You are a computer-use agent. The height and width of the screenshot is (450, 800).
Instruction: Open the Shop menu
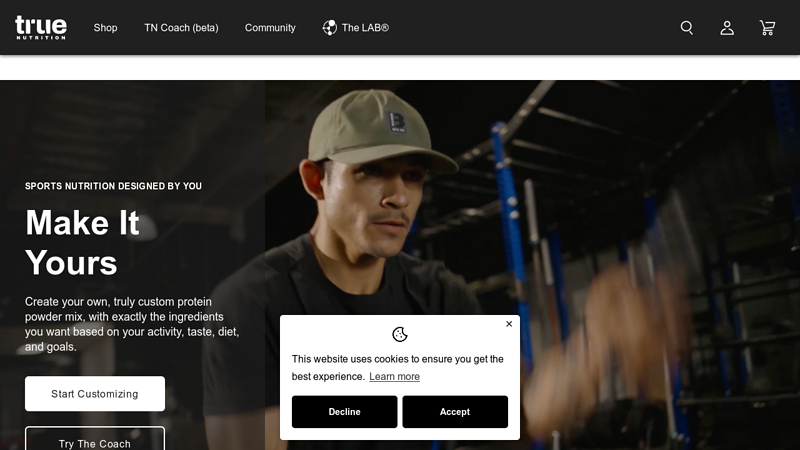pos(105,28)
